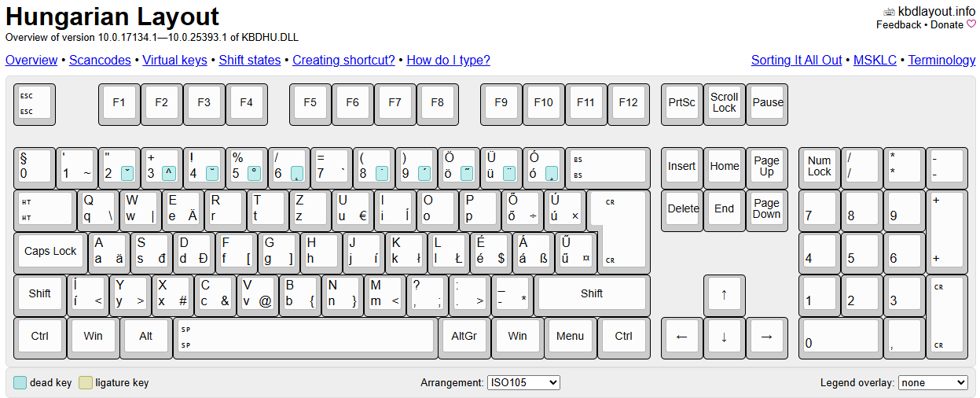Open the Arrangement dropdown

click(x=523, y=382)
